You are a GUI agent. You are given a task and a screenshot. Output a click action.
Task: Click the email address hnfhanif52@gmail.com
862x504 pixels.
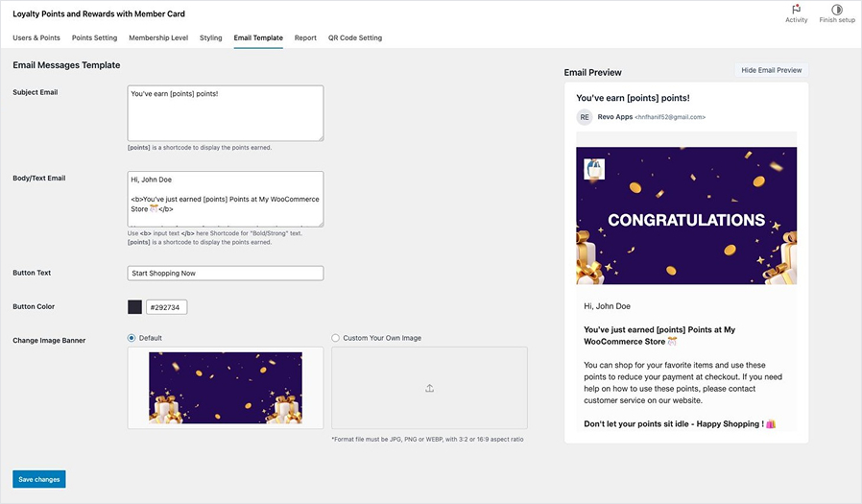click(670, 117)
